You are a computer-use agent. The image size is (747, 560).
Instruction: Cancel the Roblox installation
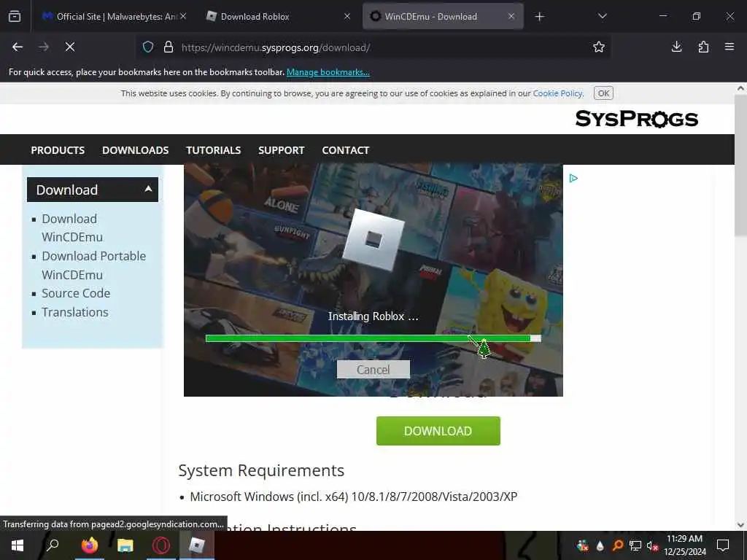373,370
